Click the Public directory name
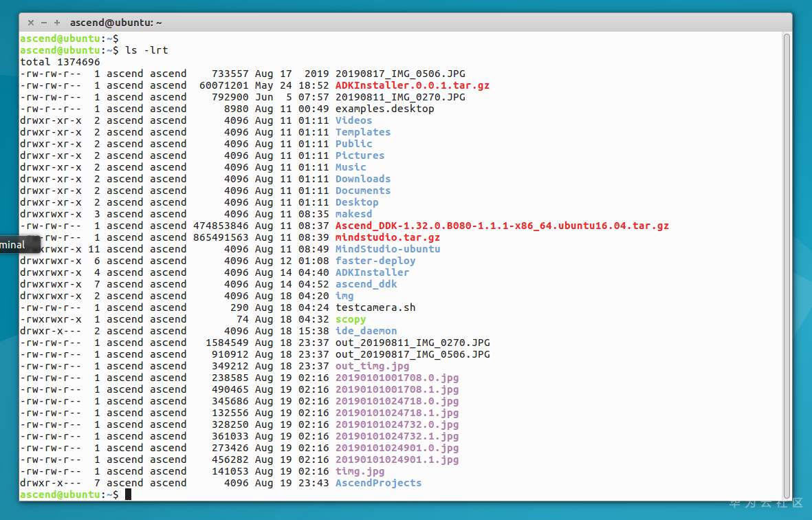 353,144
